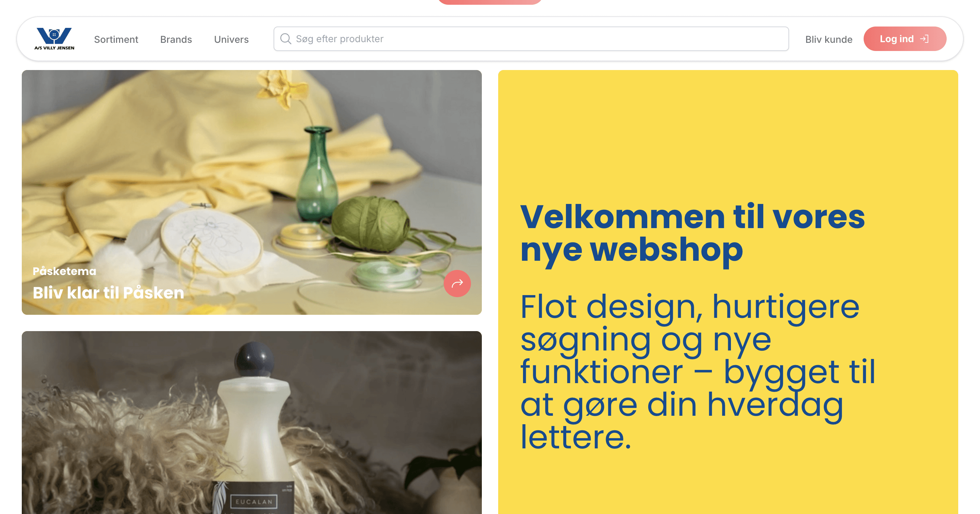The image size is (980, 514).
Task: Click the Eucalan label on the bottle
Action: tap(254, 501)
